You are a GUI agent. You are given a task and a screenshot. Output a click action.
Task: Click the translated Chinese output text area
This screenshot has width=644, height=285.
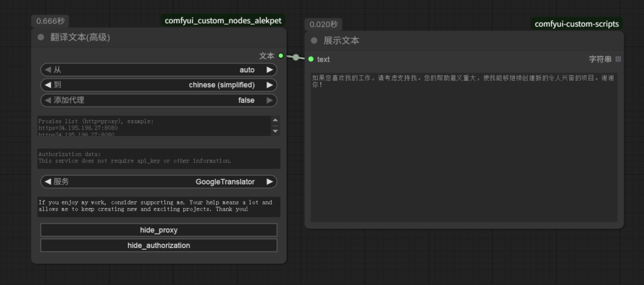pyautogui.click(x=464, y=148)
